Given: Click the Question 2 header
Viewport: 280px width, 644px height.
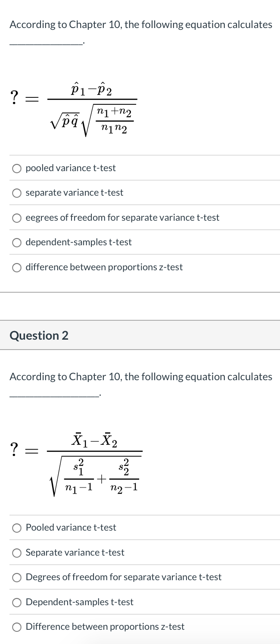Looking at the screenshot, I should pyautogui.click(x=39, y=335).
